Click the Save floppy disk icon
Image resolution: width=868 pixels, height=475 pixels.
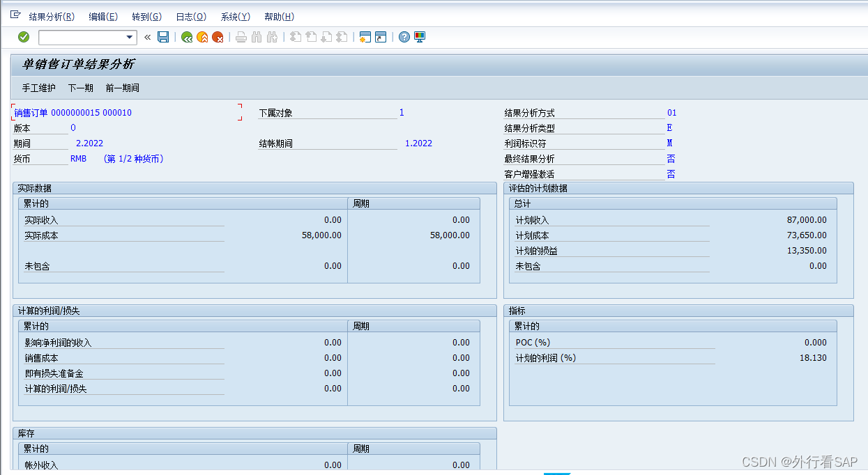163,37
